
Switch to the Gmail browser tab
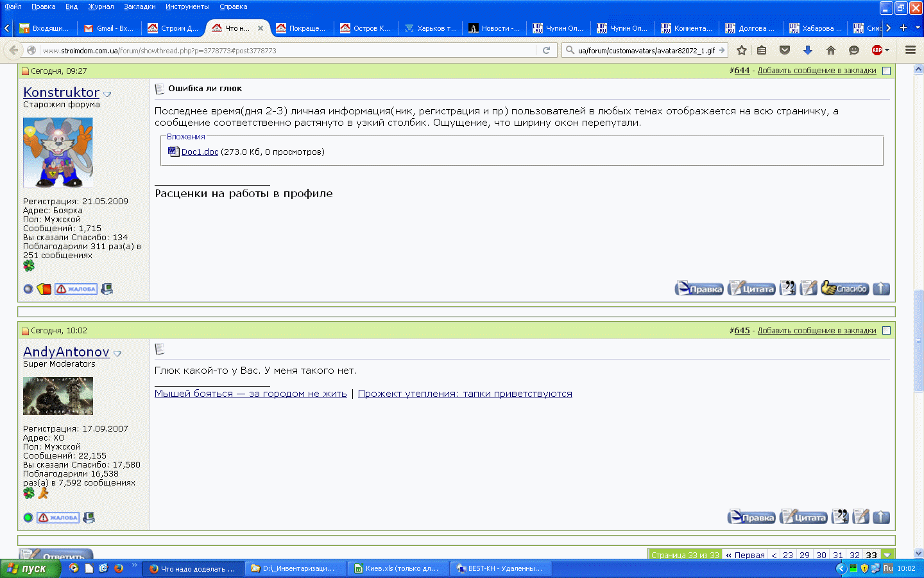coord(109,28)
